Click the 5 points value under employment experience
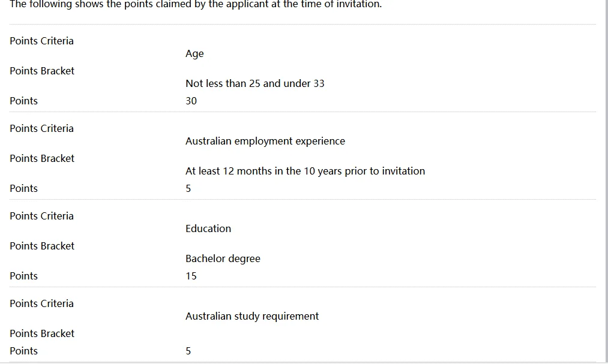 point(188,188)
